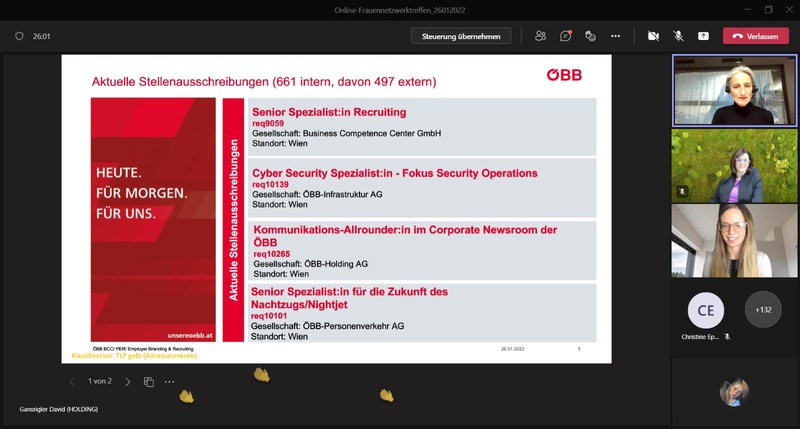
Task: Click the shield security icon
Action: [x=19, y=36]
